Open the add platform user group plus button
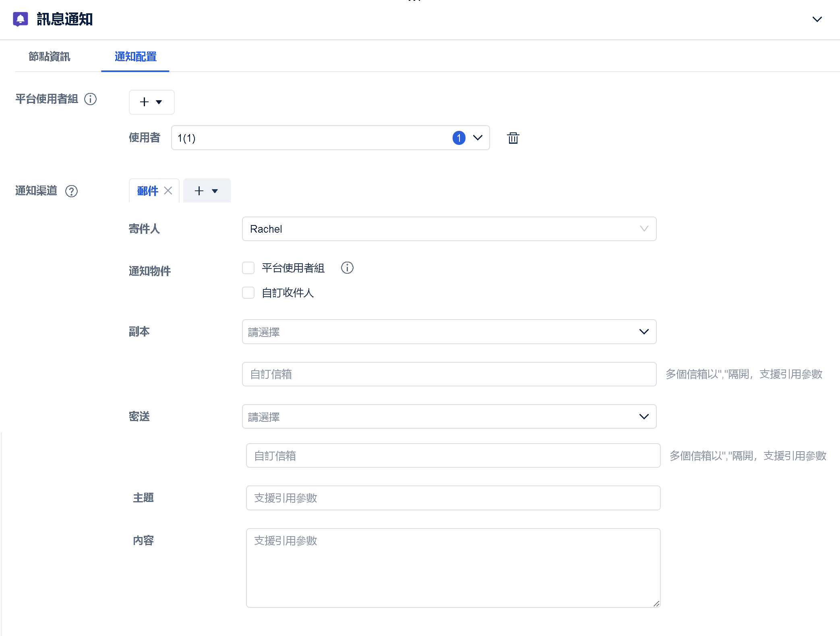The image size is (840, 636). [151, 102]
